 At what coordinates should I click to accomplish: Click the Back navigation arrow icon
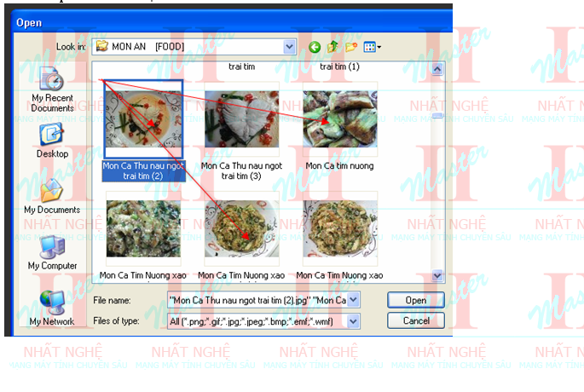[x=315, y=47]
